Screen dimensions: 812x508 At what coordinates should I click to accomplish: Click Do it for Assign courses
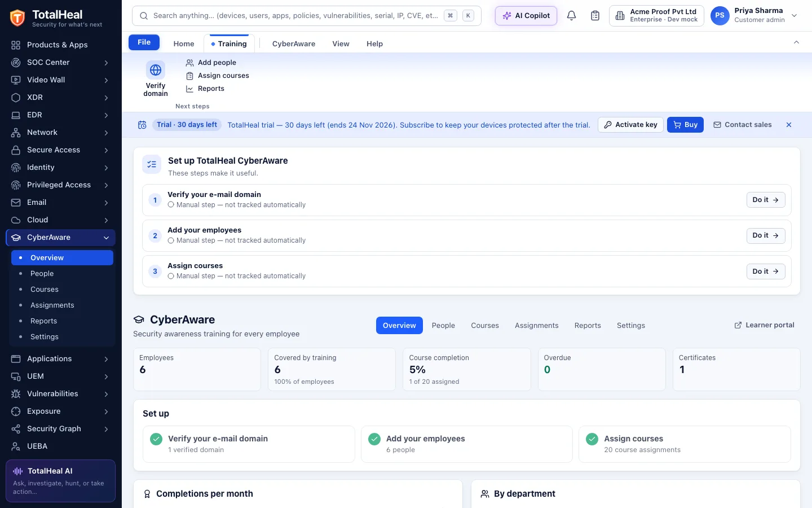(766, 271)
